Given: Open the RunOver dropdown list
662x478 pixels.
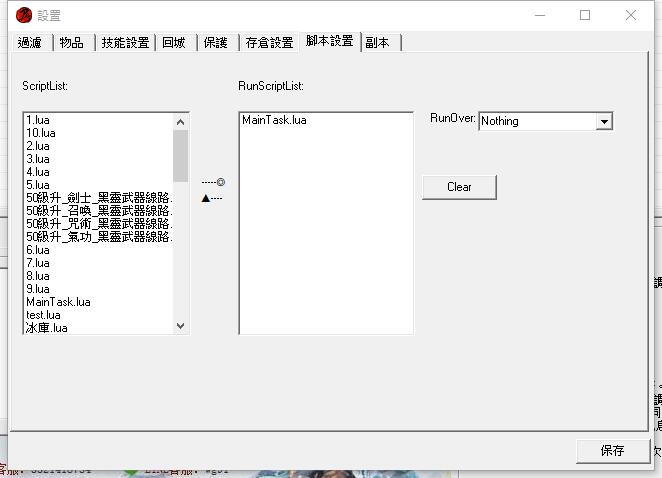Looking at the screenshot, I should click(603, 121).
